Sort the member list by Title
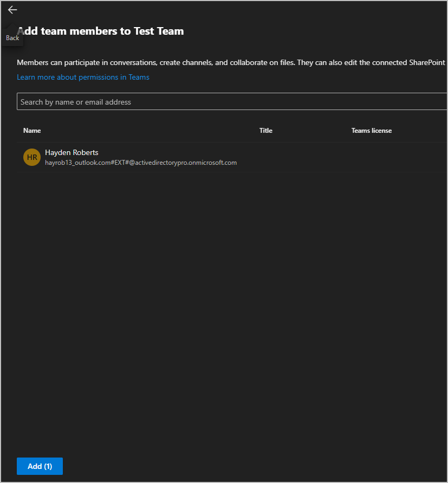Screen dimensions: 448x483 [265, 130]
